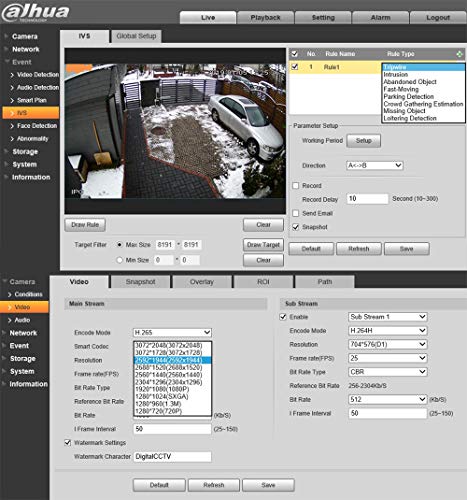Open the main stream Encode Mode dropdown
The height and width of the screenshot is (500, 467).
point(172,332)
